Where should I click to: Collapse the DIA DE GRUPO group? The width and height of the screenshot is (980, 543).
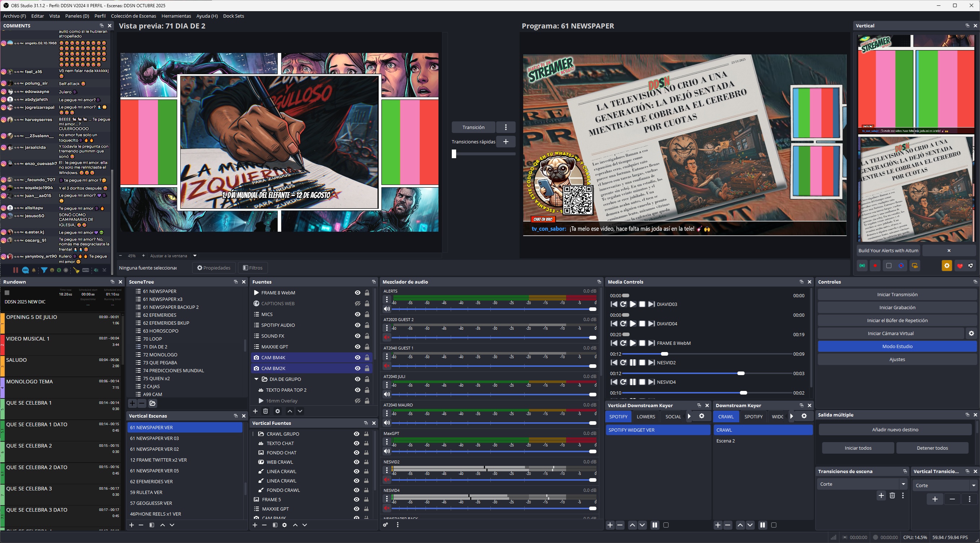256,379
